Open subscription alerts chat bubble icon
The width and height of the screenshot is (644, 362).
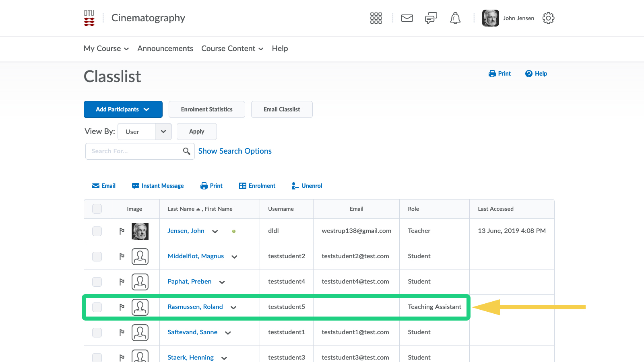pos(431,18)
